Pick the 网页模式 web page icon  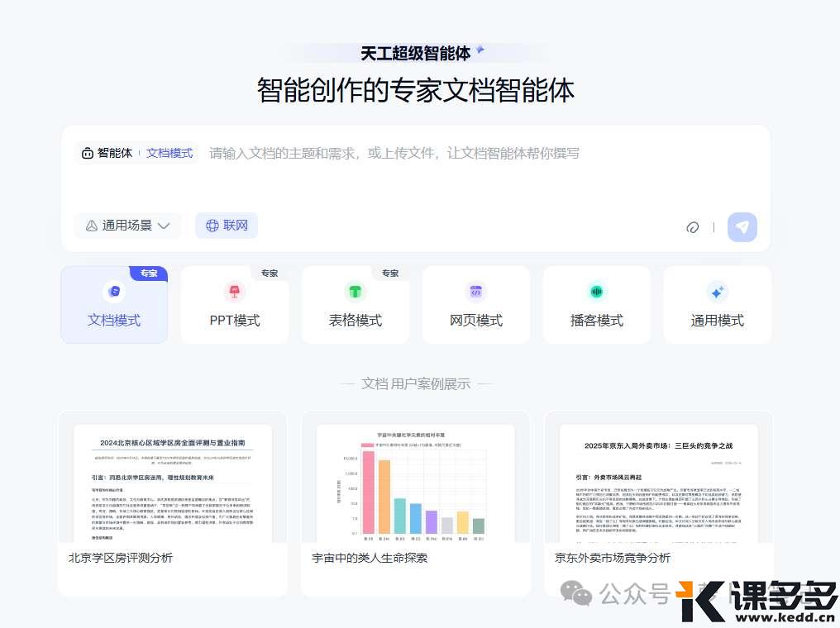click(x=476, y=292)
